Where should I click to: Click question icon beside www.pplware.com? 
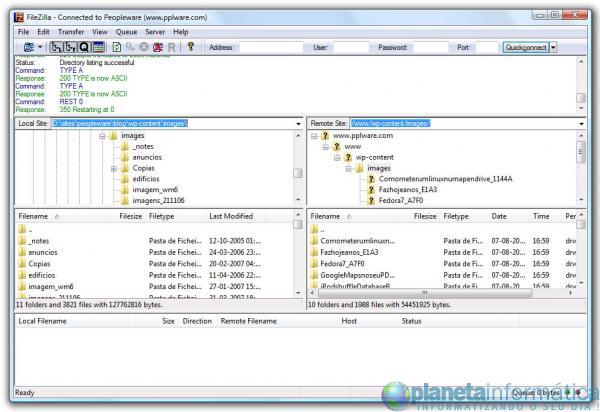tap(325, 136)
